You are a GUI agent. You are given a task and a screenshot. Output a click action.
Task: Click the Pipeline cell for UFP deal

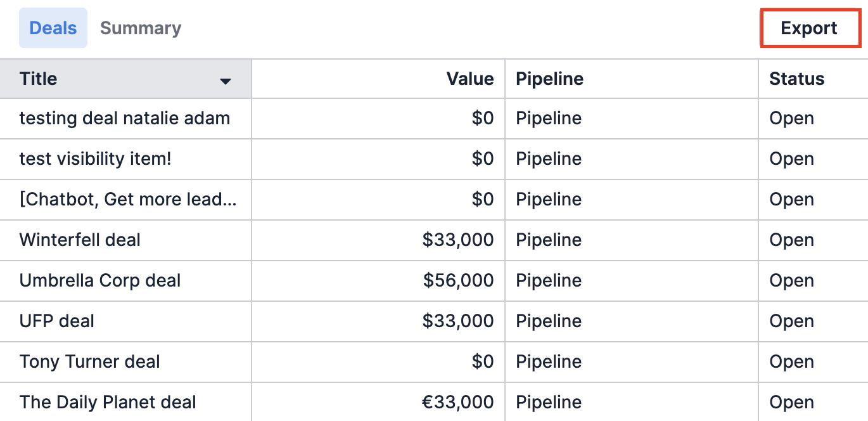tap(549, 321)
